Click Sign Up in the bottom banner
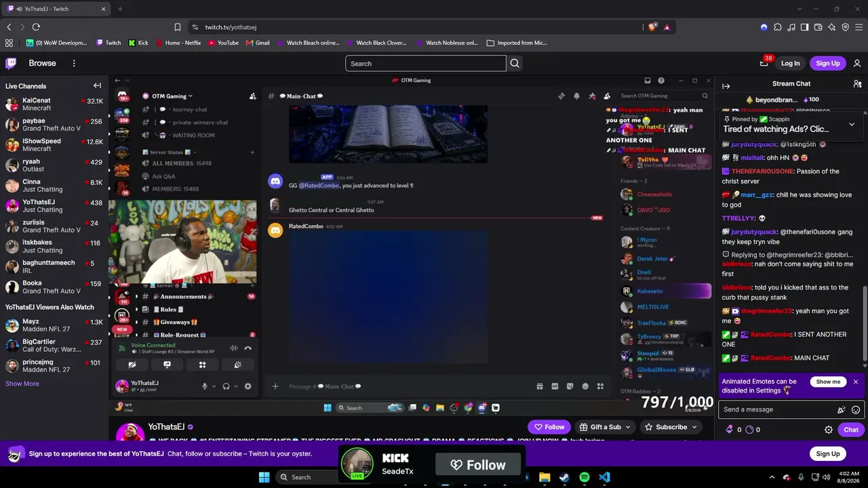The width and height of the screenshot is (868, 488). (827, 453)
